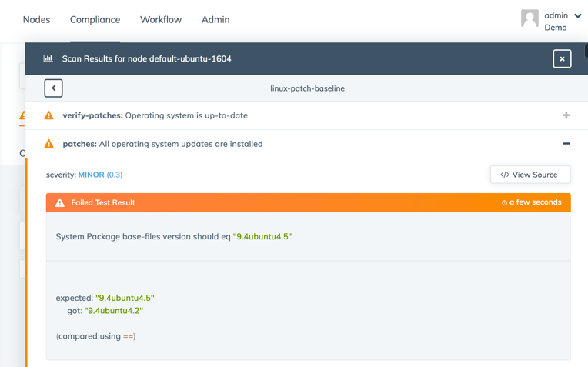Viewport: 588px width, 367px height.
Task: Click the MINOR (0.3) severity label
Action: point(100,175)
